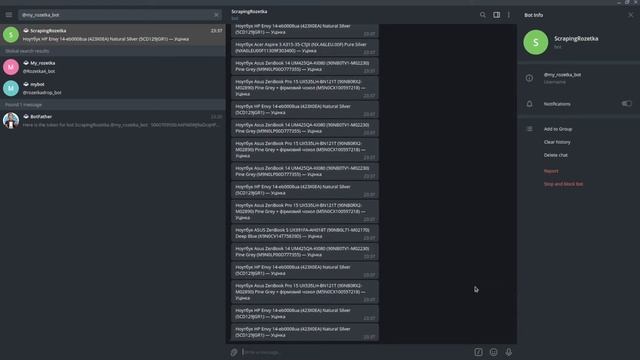Click the username info icon
640x360 pixels.
529,78
